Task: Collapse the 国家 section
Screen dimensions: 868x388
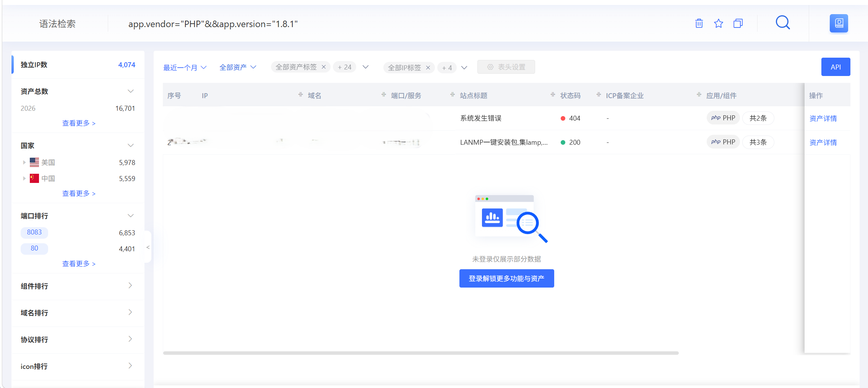Action: point(130,145)
